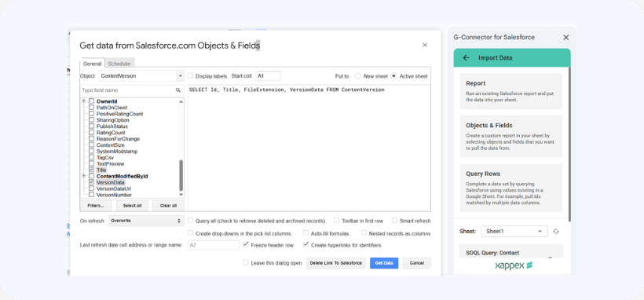Click the Start cell A1 input
This screenshot has height=300, width=644.
[x=268, y=76]
